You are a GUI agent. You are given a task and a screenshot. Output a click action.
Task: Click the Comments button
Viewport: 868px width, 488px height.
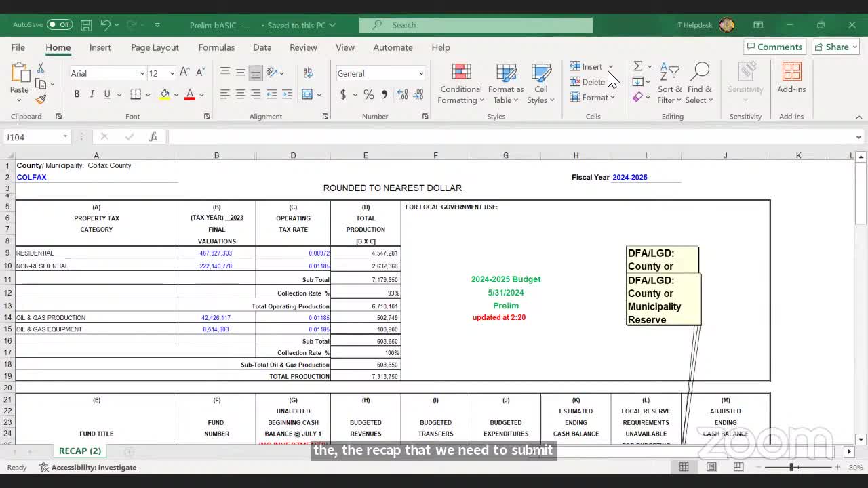773,47
